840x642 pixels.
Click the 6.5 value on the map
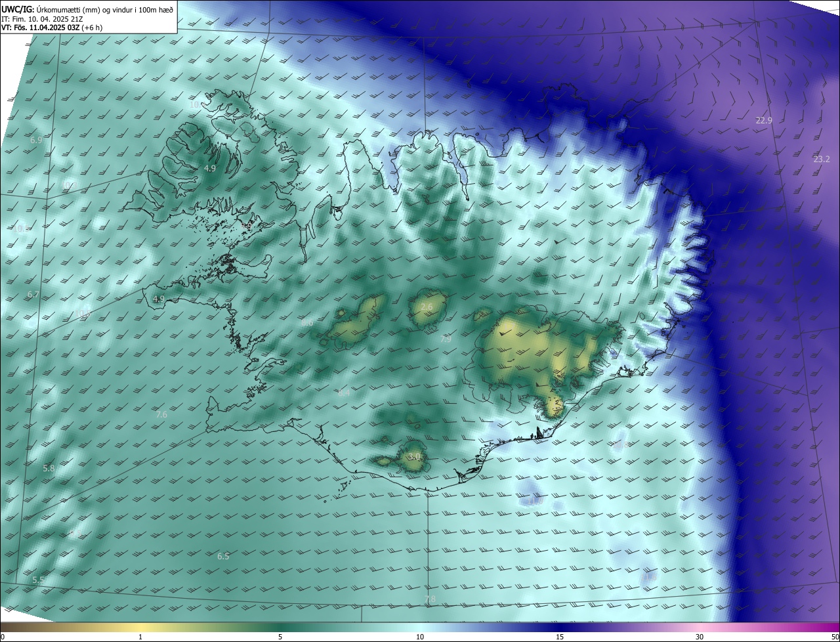pyautogui.click(x=223, y=557)
